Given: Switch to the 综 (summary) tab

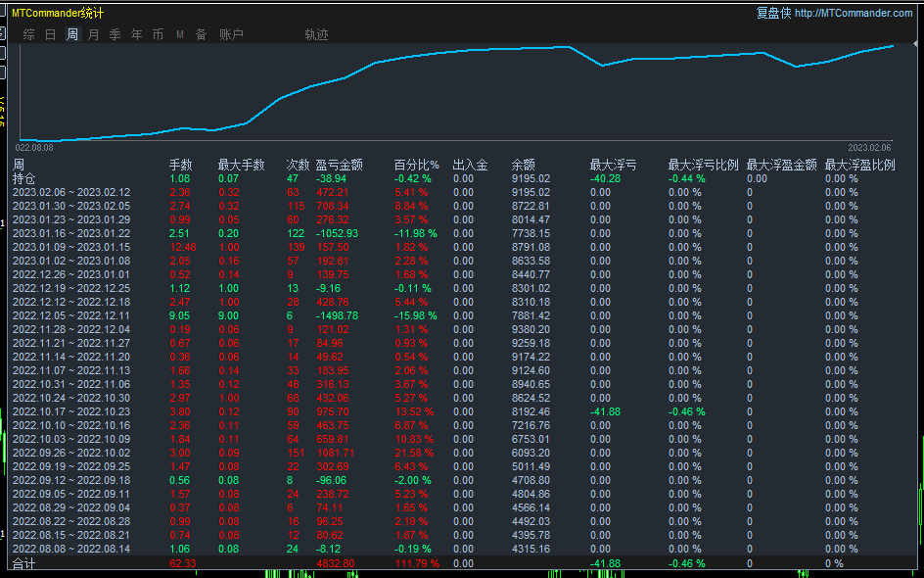Looking at the screenshot, I should [x=28, y=35].
